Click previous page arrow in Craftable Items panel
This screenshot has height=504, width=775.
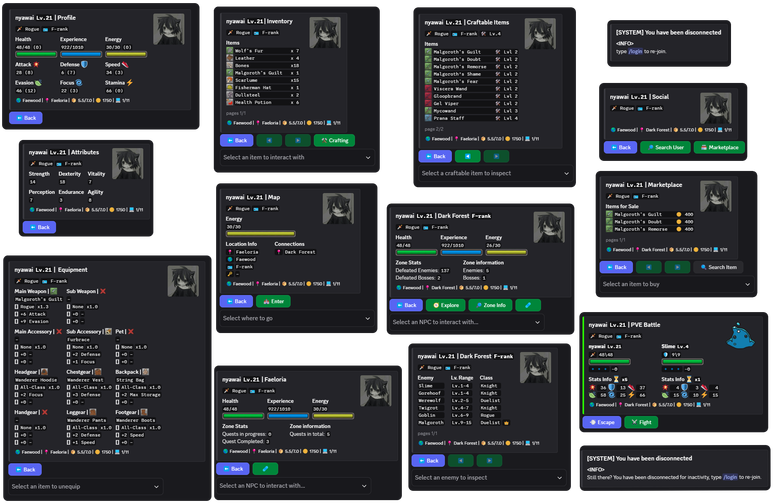467,156
